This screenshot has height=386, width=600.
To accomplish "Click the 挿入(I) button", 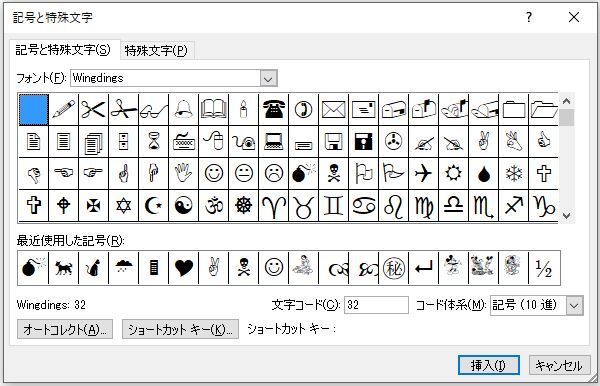I will pos(489,365).
